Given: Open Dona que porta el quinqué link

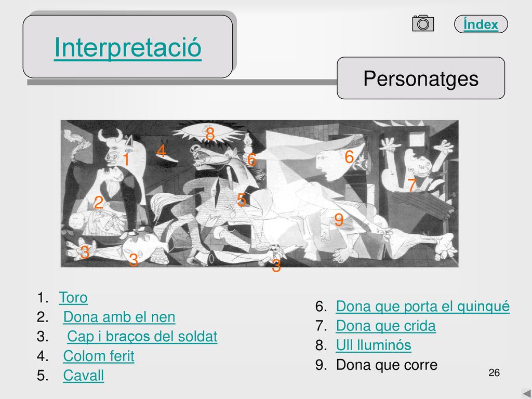Looking at the screenshot, I should click(x=423, y=306).
